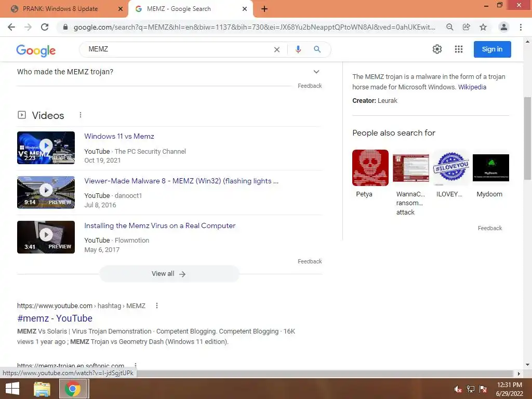Screen dimensions: 532x399
Task: Open the Google apps grid
Action: (459, 49)
